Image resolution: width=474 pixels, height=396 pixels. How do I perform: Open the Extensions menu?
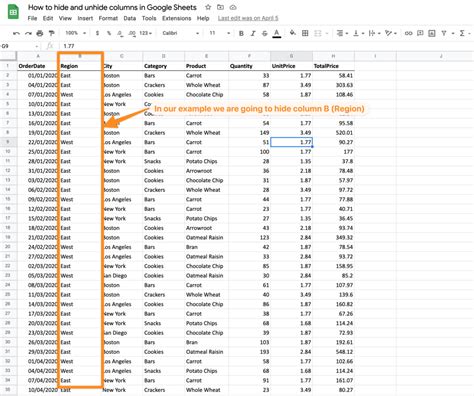tap(176, 18)
